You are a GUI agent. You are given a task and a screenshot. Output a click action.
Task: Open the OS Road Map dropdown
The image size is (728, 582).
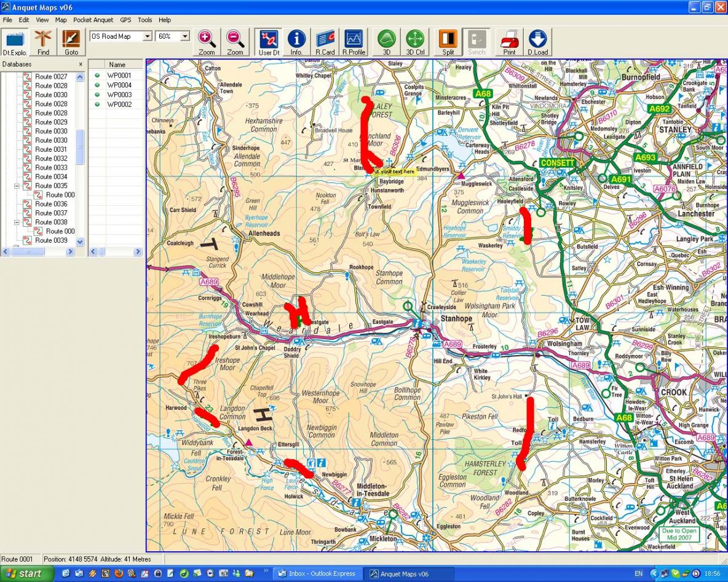[147, 37]
